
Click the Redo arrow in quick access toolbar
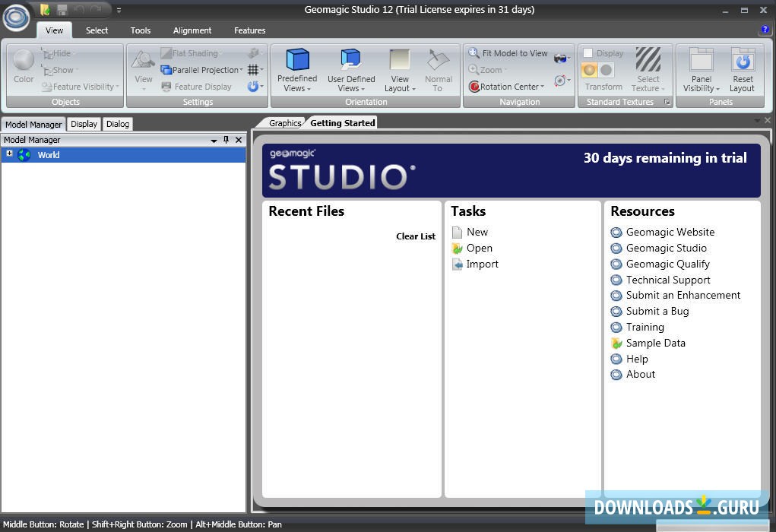pyautogui.click(x=96, y=9)
